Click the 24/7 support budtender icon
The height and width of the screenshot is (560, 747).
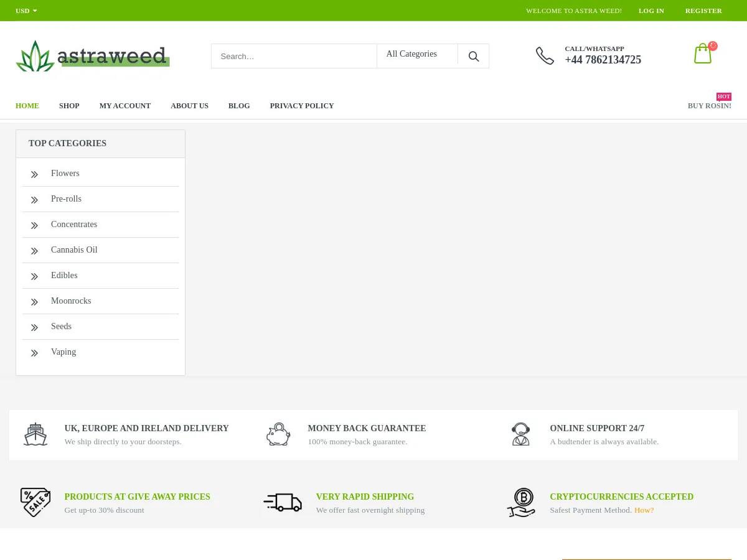[x=521, y=434]
